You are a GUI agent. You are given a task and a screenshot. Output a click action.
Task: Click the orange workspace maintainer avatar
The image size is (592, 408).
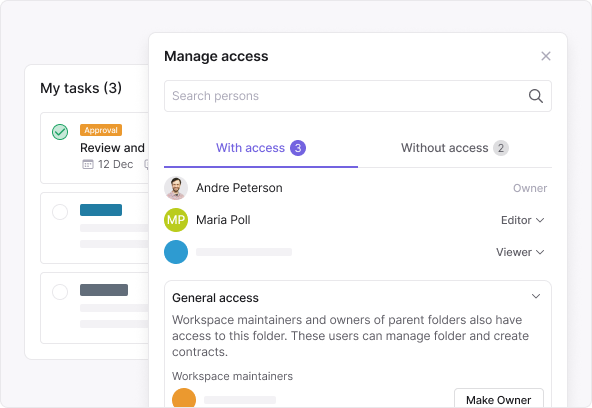(x=184, y=398)
